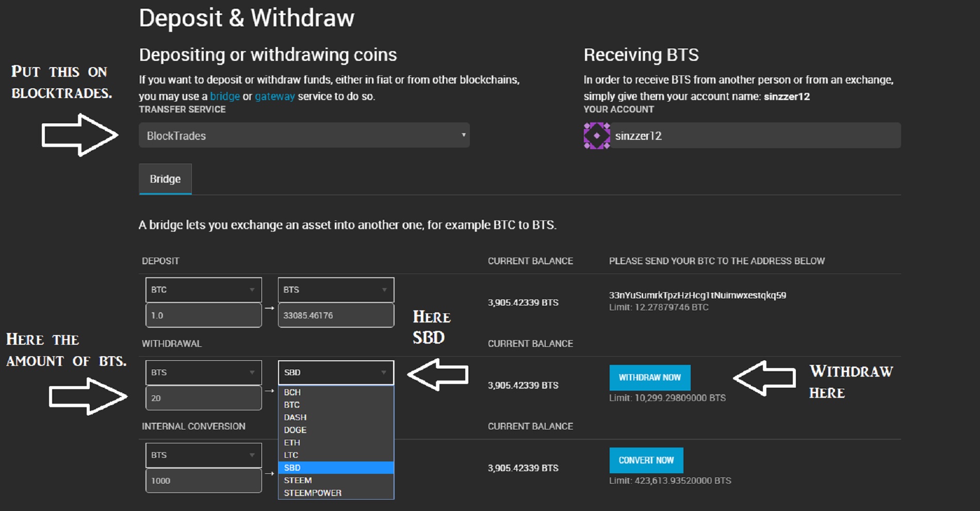This screenshot has width=980, height=511.
Task: Click the deposit limit 12.27879746 BTC text
Action: [659, 307]
